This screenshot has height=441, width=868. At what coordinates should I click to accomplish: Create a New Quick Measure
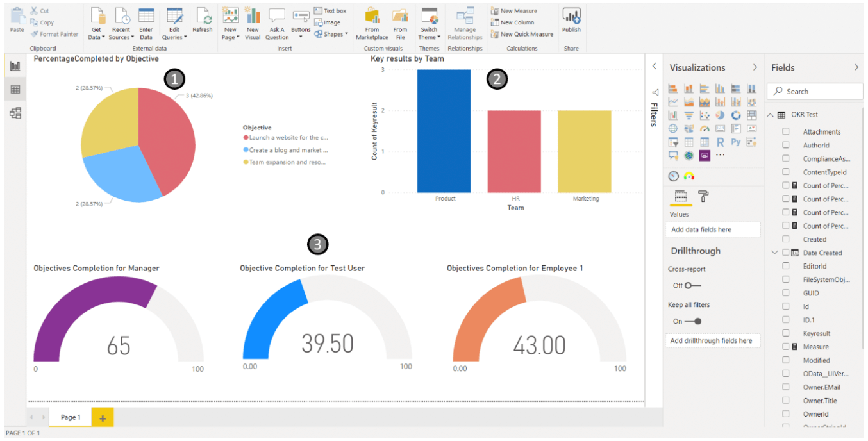tap(522, 34)
